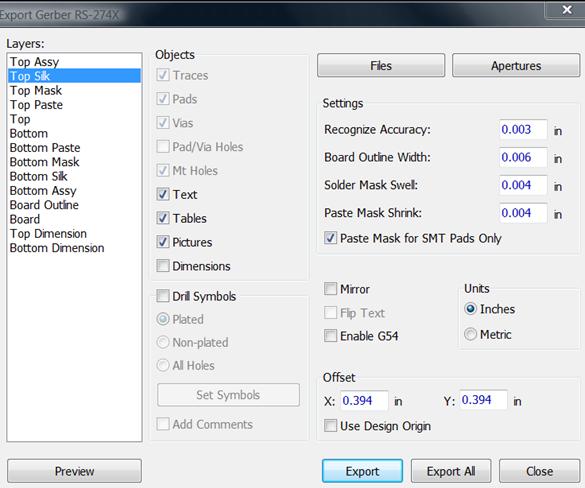The width and height of the screenshot is (585, 488).
Task: Open the Files dialog button
Action: pyautogui.click(x=381, y=66)
